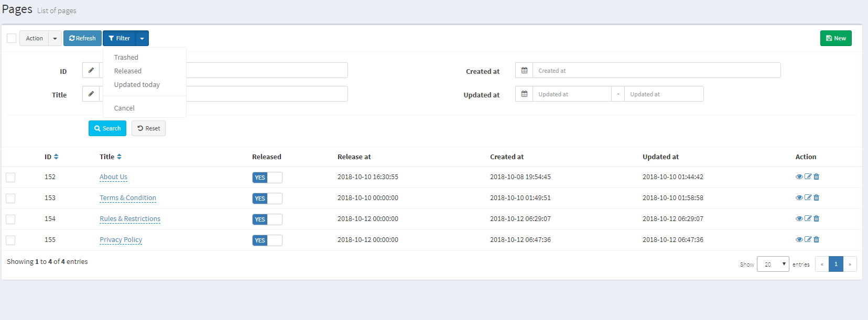Expand the Action dropdown caret

[55, 38]
